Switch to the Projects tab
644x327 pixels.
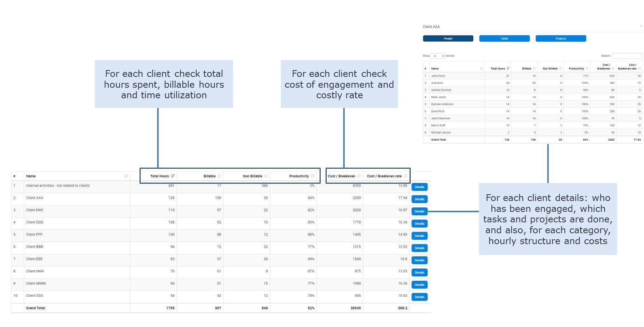point(561,38)
